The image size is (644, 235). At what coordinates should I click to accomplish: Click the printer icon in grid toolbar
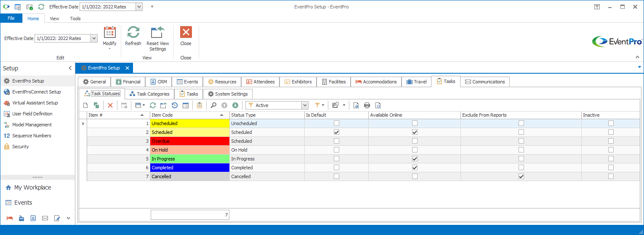click(x=367, y=105)
